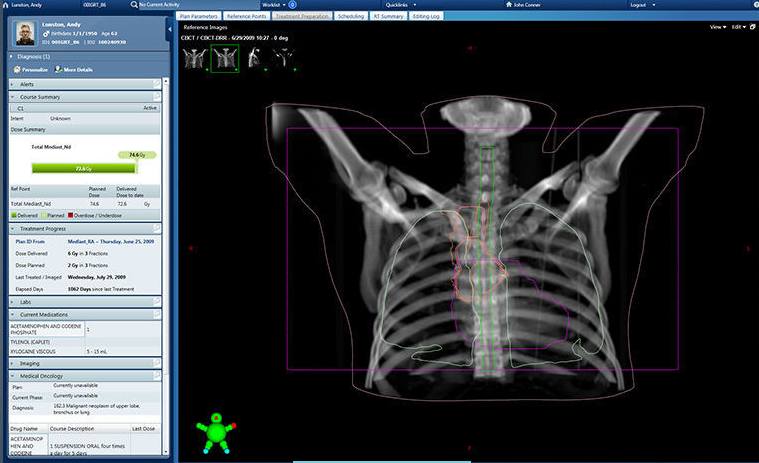Click the Last Dose column header
The width and height of the screenshot is (759, 463).
pos(144,429)
